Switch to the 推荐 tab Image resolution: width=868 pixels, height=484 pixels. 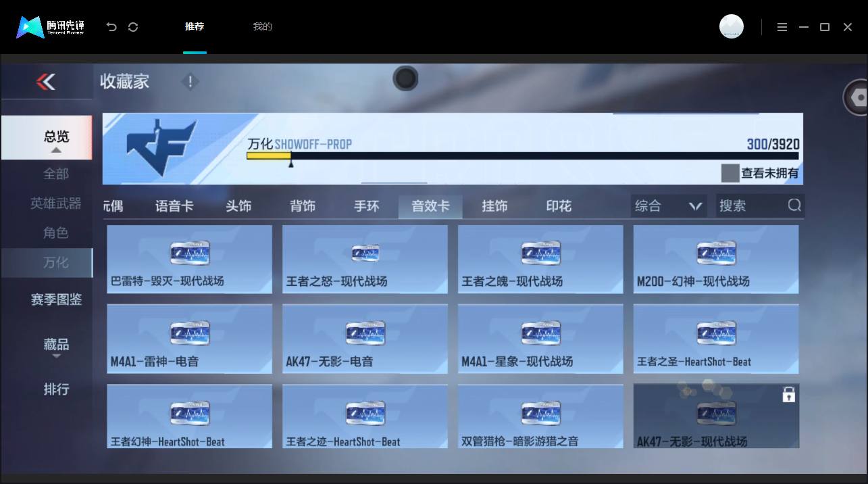click(x=195, y=26)
